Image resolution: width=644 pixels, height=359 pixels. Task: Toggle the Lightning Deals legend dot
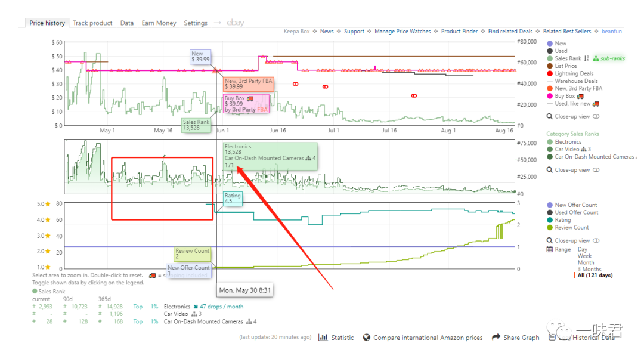[550, 73]
